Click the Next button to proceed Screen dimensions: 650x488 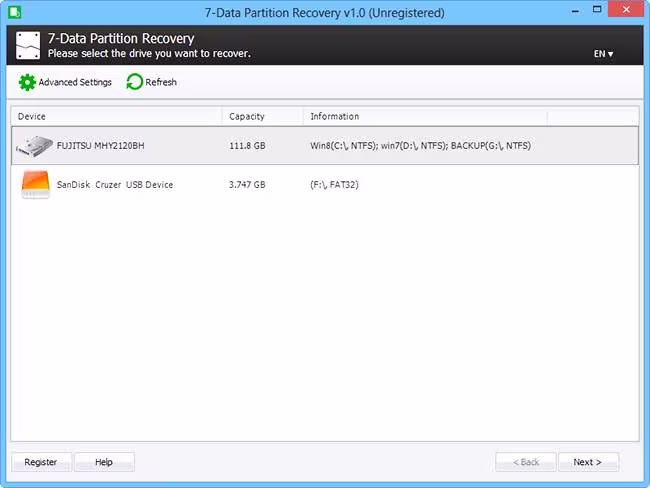(587, 462)
